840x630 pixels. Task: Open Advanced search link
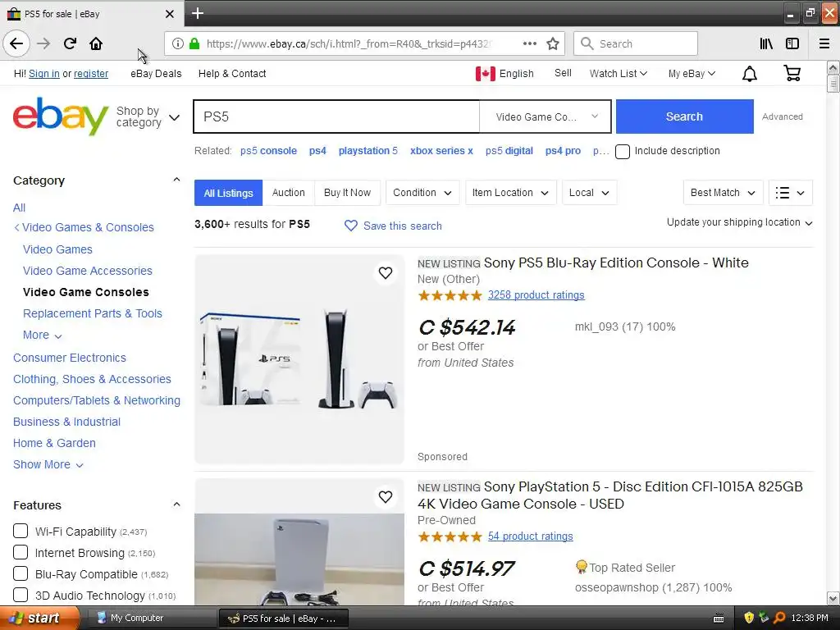coord(782,116)
